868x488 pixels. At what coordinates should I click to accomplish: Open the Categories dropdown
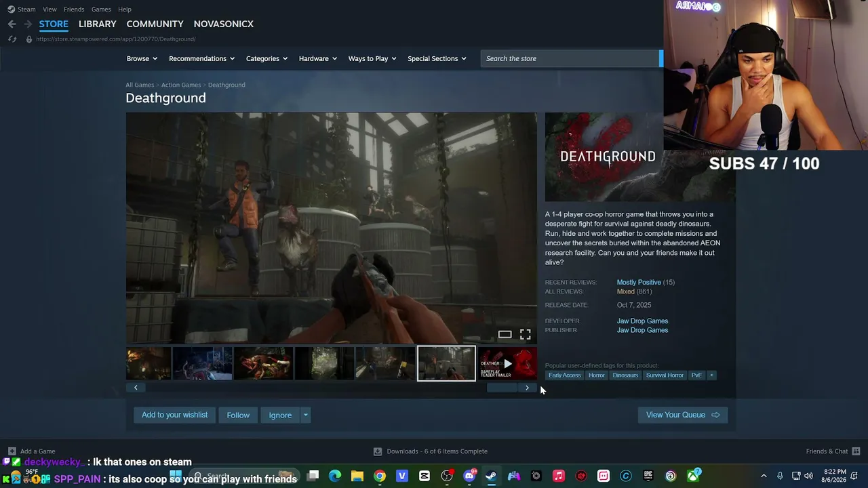tap(267, 58)
